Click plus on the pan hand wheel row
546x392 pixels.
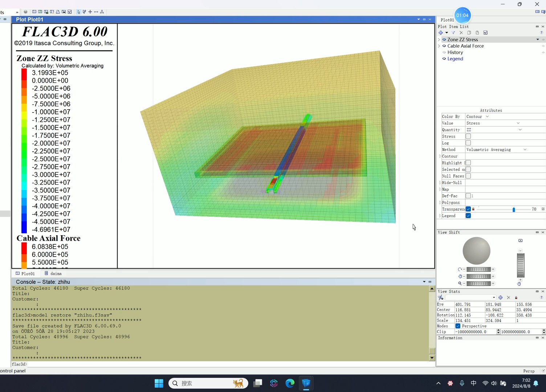click(493, 277)
